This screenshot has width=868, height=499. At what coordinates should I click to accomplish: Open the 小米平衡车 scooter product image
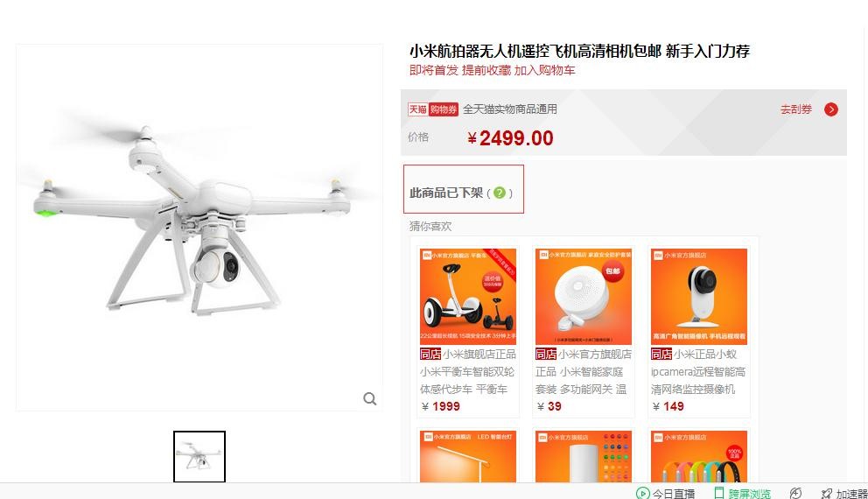[x=468, y=296]
